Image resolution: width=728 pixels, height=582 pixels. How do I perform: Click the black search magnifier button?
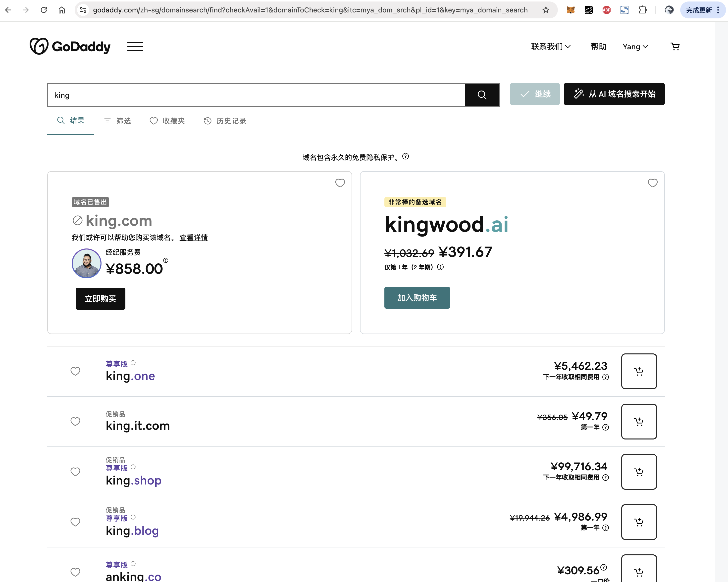pyautogui.click(x=482, y=95)
